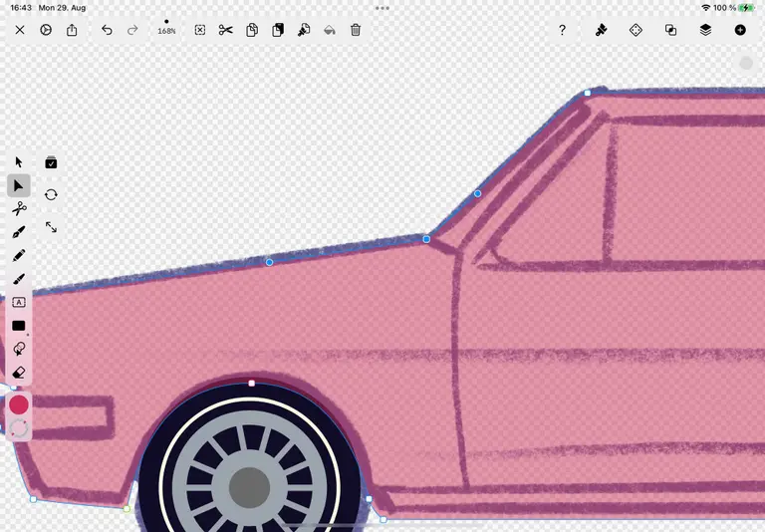Tap the battery indicator in the status bar
Screen dimensions: 765x532
746,8
